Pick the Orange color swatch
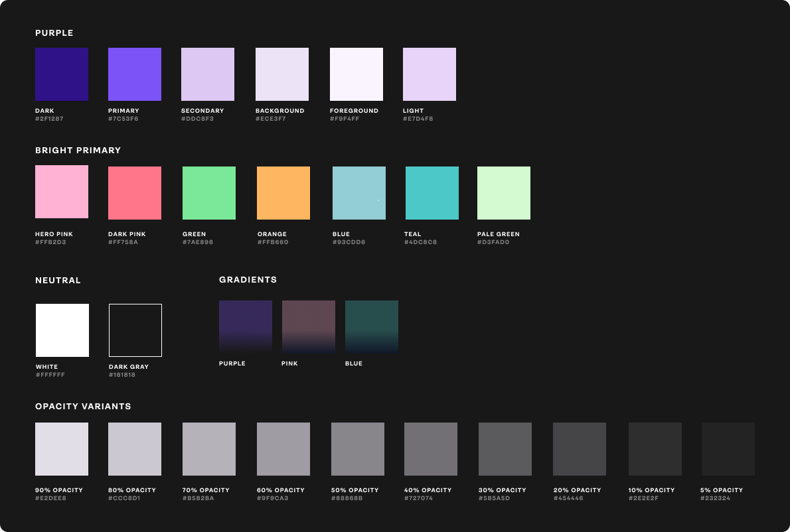The image size is (790, 532). [x=283, y=193]
